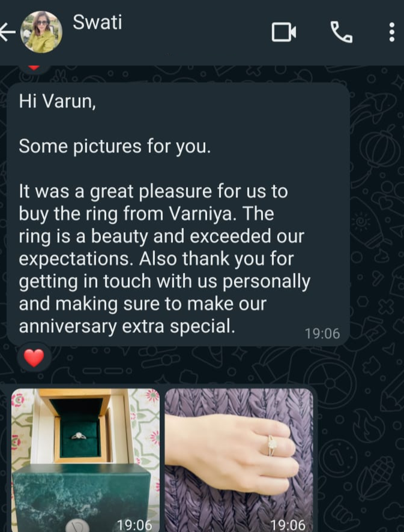Image resolution: width=404 pixels, height=532 pixels.
Task: Select the 'Hi Varun' message bubble
Action: 178,214
